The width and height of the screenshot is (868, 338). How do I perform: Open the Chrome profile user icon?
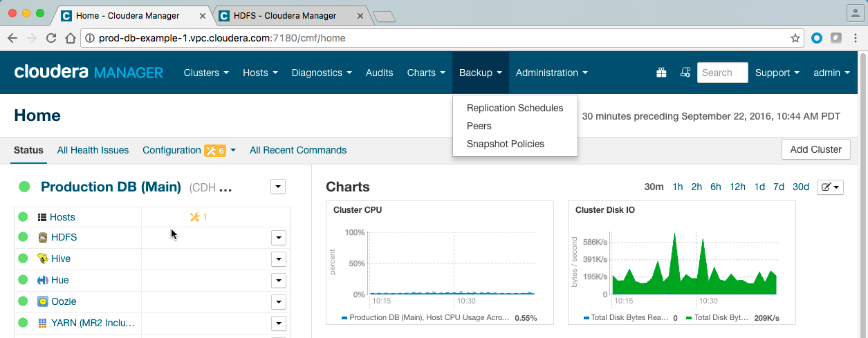(854, 12)
